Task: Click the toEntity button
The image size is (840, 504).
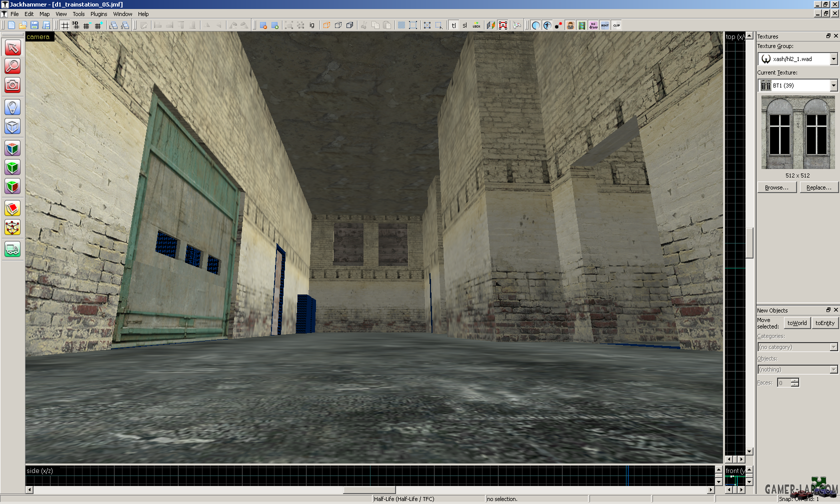Action: [x=825, y=323]
